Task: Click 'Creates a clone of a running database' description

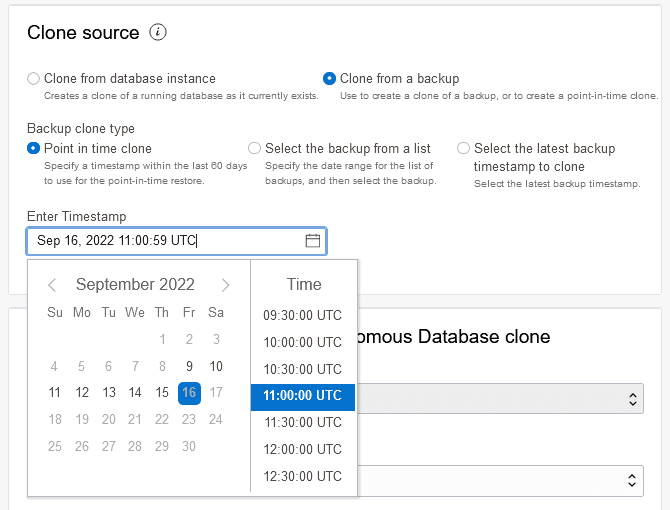Action: point(181,96)
